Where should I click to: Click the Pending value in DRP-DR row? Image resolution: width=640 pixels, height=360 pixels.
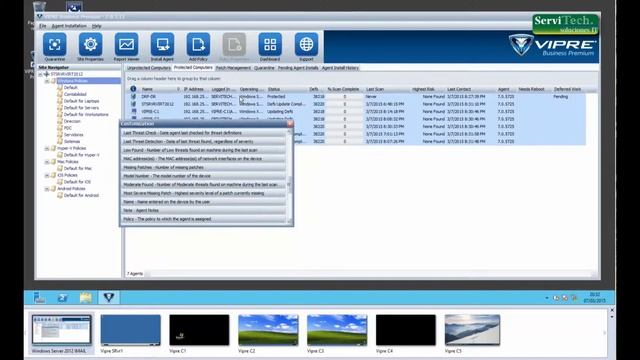[x=560, y=97]
